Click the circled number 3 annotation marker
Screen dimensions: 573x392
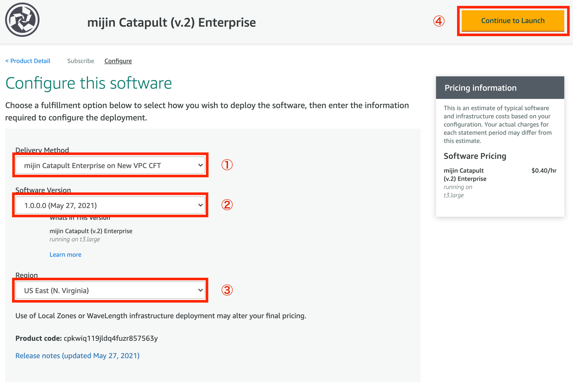[227, 290]
